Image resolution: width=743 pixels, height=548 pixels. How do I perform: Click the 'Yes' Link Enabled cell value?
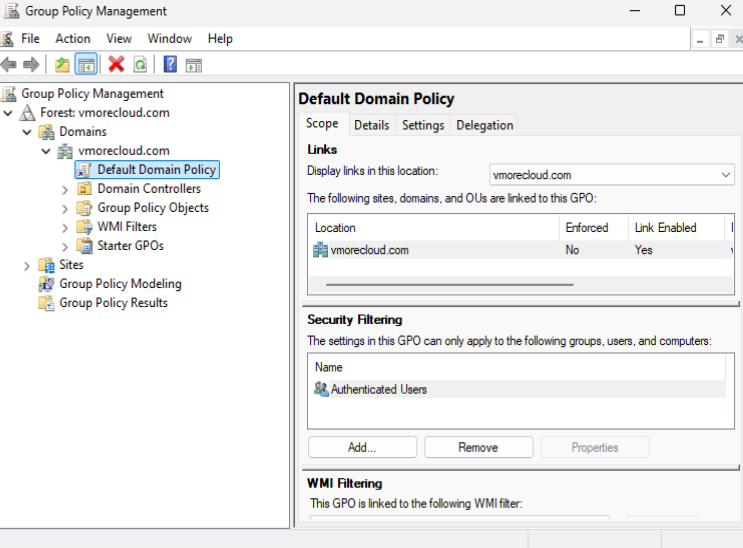643,250
